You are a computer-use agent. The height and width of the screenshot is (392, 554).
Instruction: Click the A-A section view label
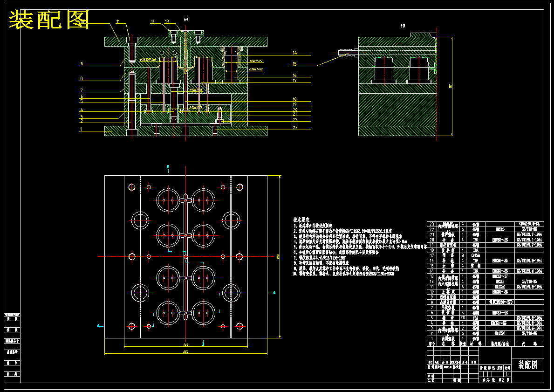tap(186, 19)
